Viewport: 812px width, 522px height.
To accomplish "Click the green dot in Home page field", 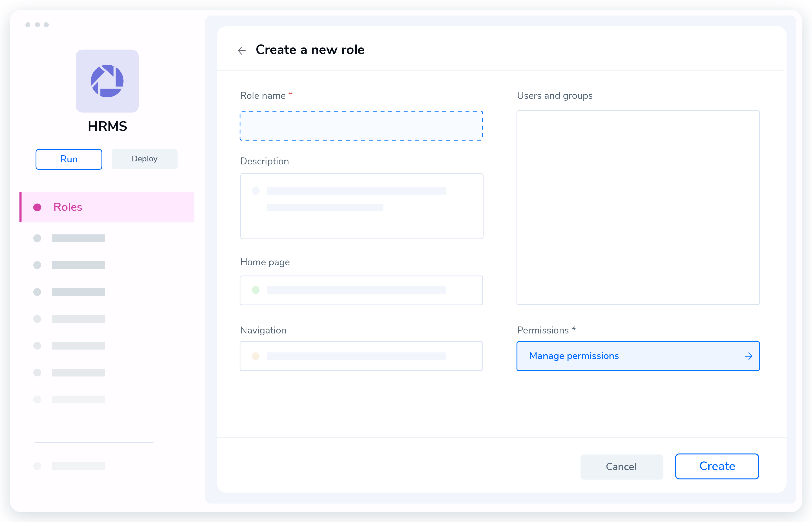I will coord(256,290).
